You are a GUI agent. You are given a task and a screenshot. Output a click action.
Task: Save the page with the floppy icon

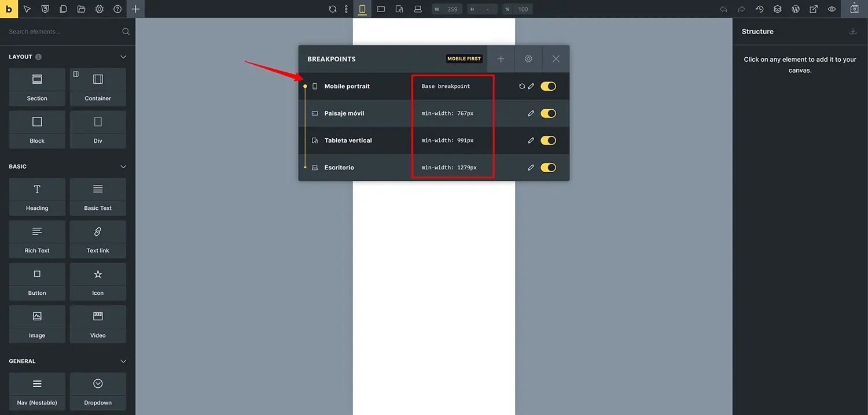click(x=854, y=9)
